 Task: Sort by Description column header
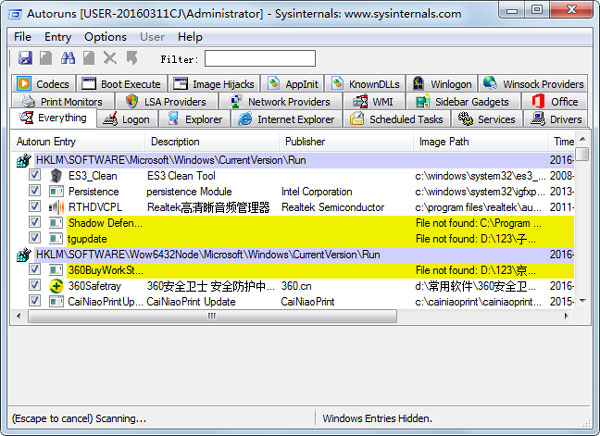coord(212,141)
